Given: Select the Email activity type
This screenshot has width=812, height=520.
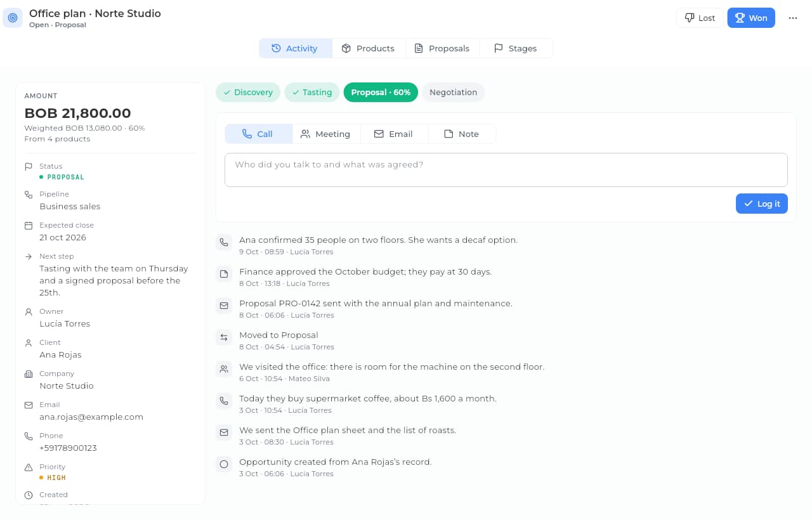Looking at the screenshot, I should pos(394,134).
